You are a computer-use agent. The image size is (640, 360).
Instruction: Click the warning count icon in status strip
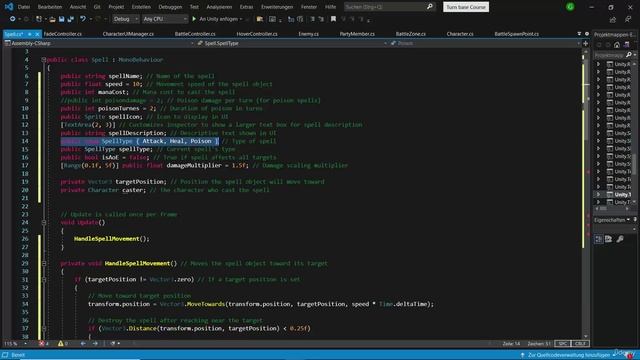63,344
